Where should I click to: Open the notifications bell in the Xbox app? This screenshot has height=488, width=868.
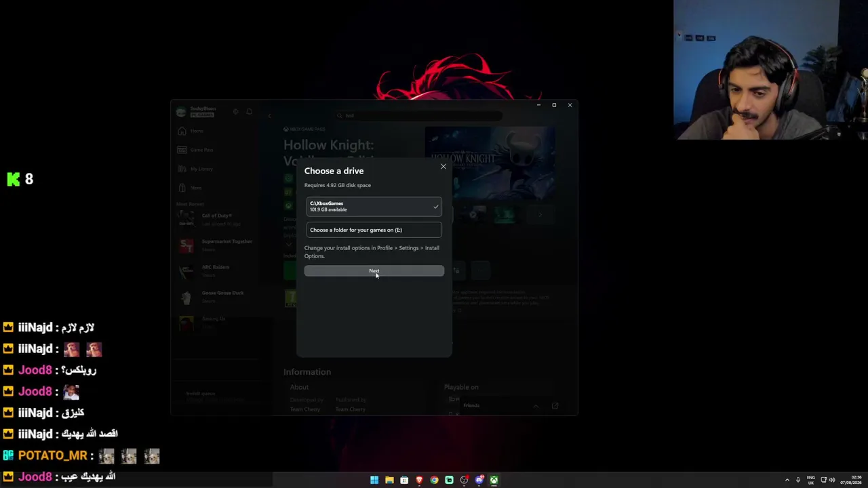click(249, 112)
